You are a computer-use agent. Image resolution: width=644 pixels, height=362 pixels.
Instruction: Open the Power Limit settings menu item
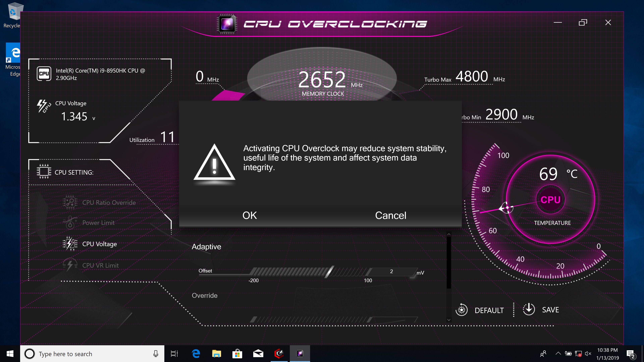tap(98, 223)
